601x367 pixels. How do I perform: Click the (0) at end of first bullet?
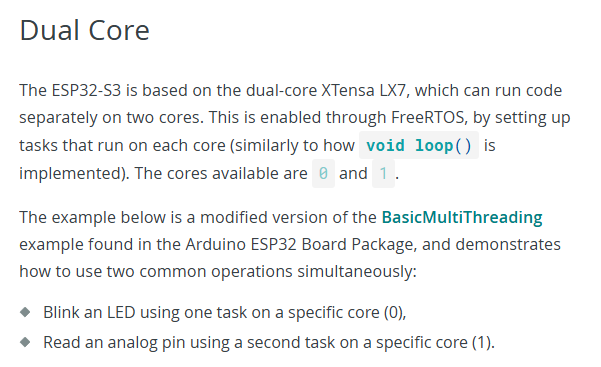(395, 313)
